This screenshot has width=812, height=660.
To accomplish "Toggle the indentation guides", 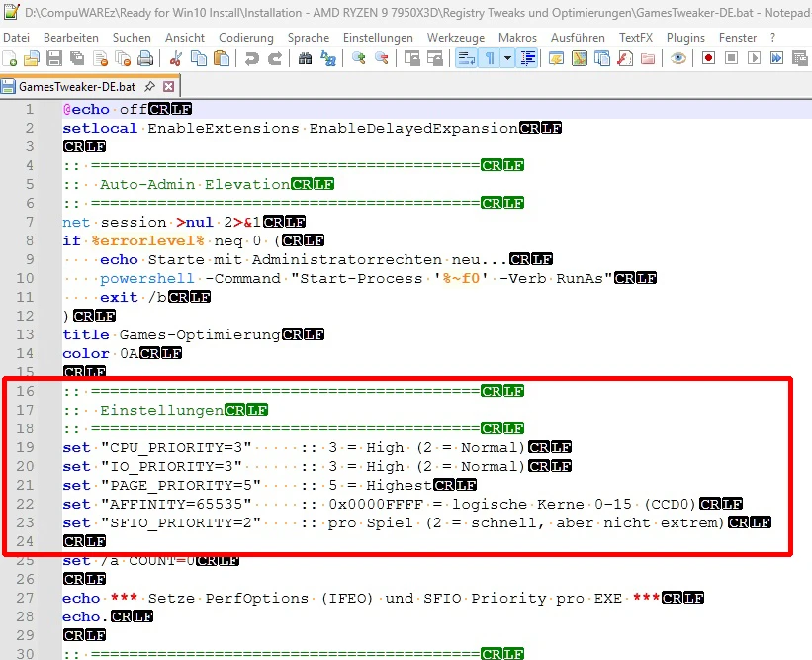I will (526, 58).
